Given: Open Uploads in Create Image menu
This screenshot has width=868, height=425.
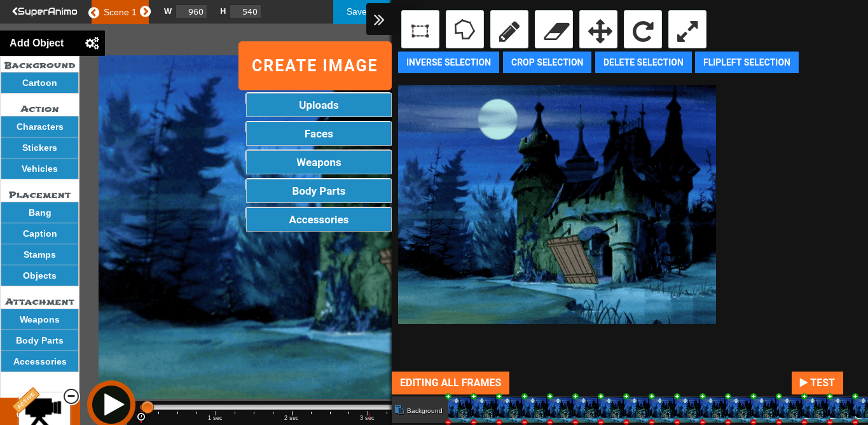Looking at the screenshot, I should (x=319, y=105).
